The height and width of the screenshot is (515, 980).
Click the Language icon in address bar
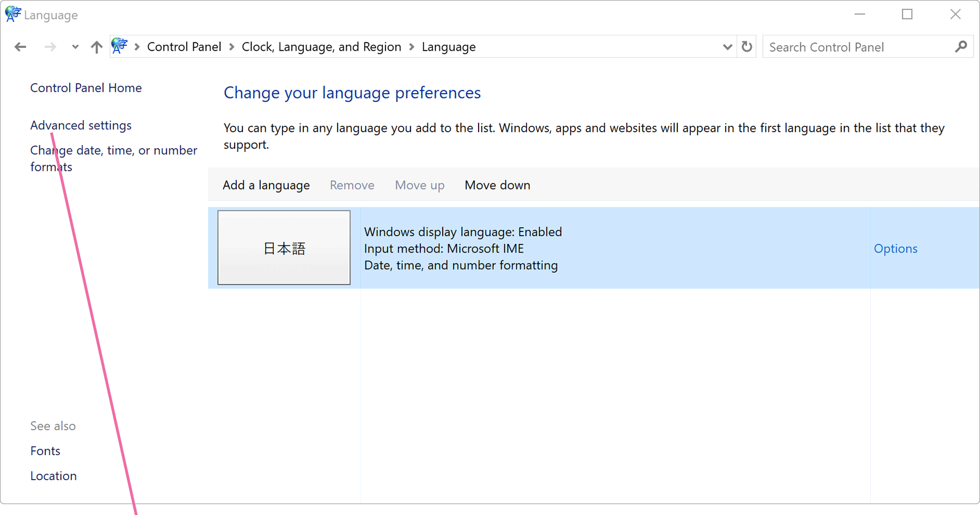(x=119, y=46)
